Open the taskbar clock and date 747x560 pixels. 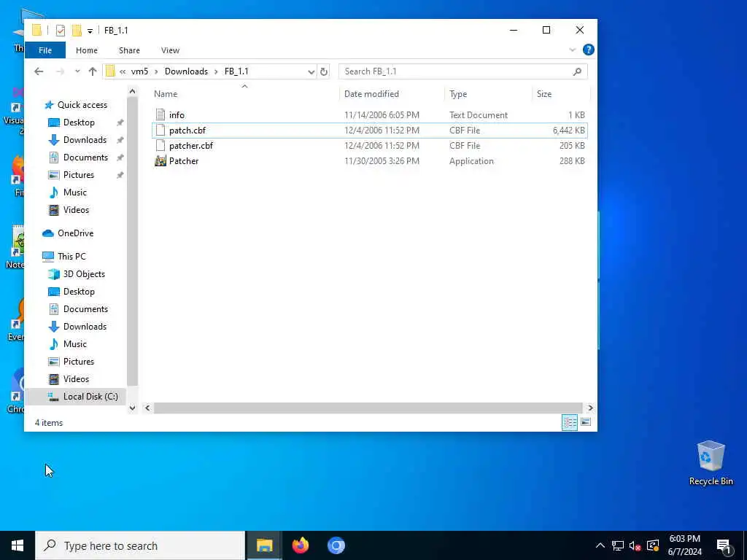point(684,545)
